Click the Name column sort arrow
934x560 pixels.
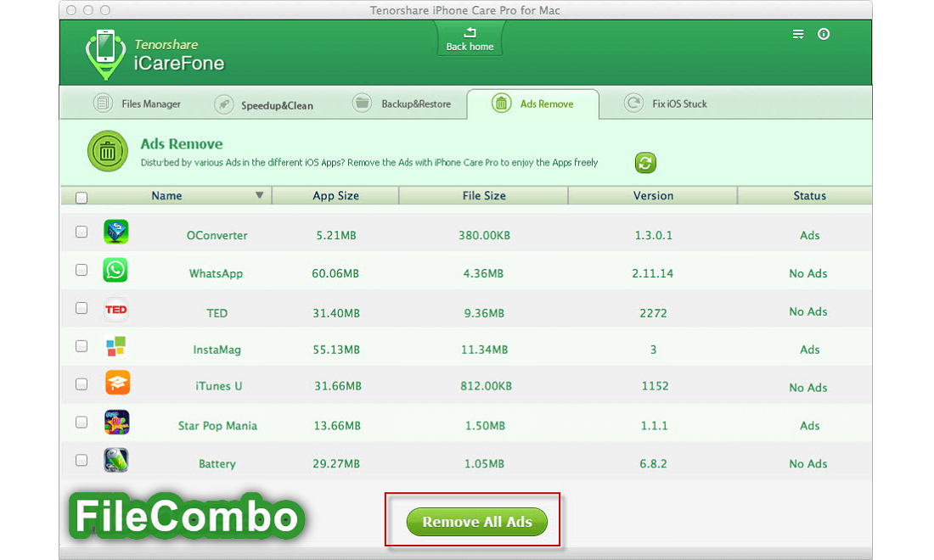click(x=259, y=196)
